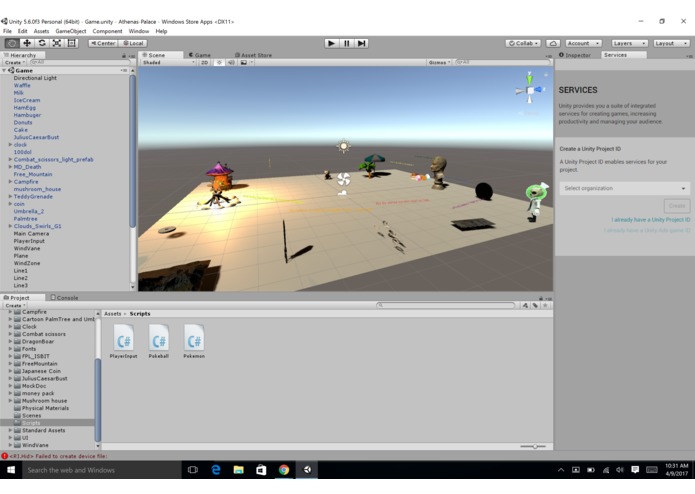Open PlayerInput C# script
This screenshot has width=695, height=494.
coord(123,341)
